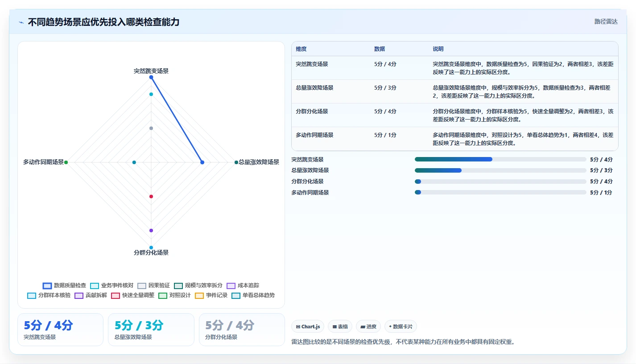
Task: Hide the 贡献拆解 dataset via legend
Action: click(x=91, y=295)
